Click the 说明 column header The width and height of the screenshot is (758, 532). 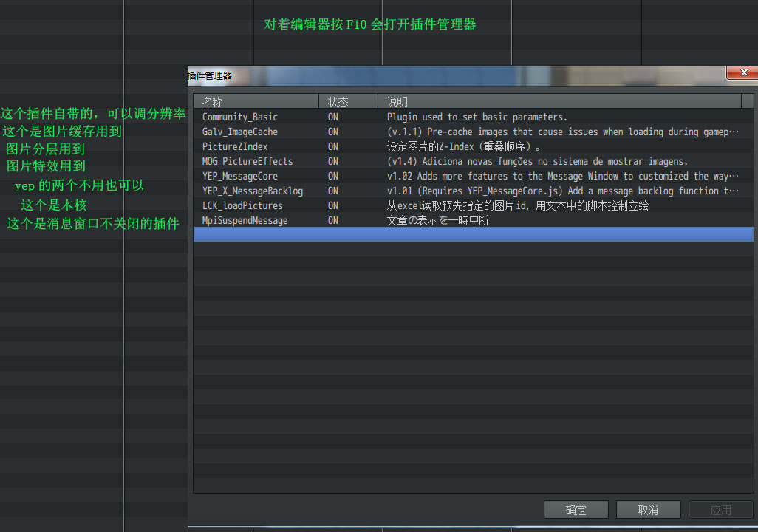pyautogui.click(x=559, y=101)
